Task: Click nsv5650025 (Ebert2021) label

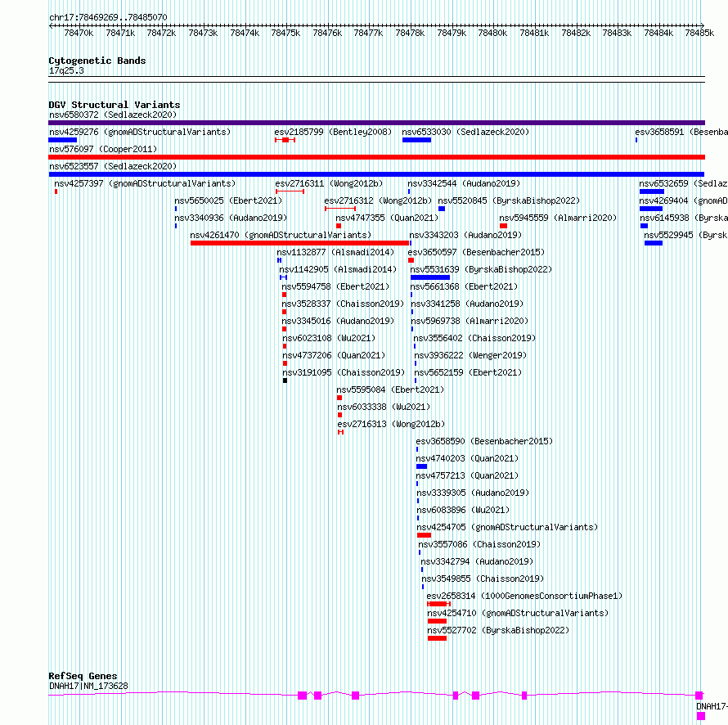Action: pyautogui.click(x=228, y=200)
